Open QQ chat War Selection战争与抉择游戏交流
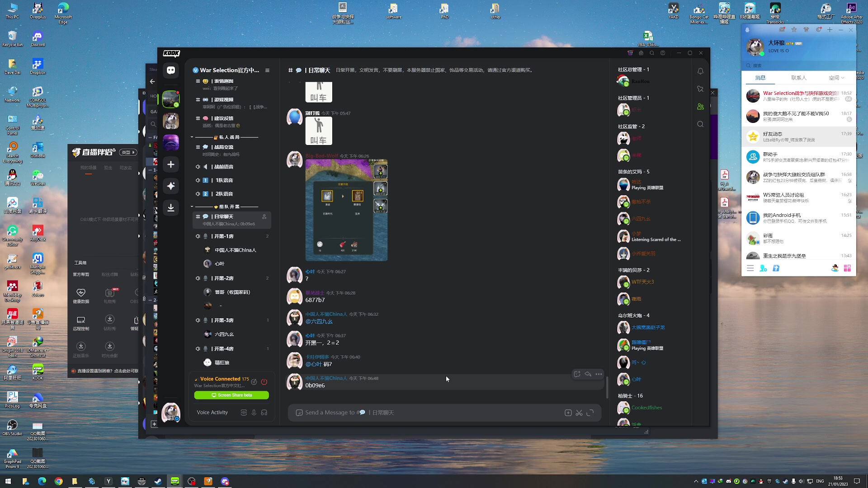 pyautogui.click(x=799, y=96)
